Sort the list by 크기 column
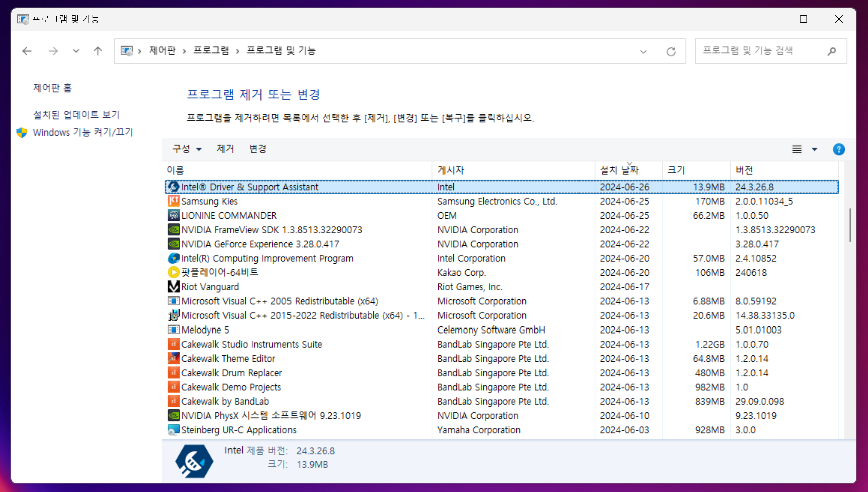The width and height of the screenshot is (868, 492). (696, 170)
